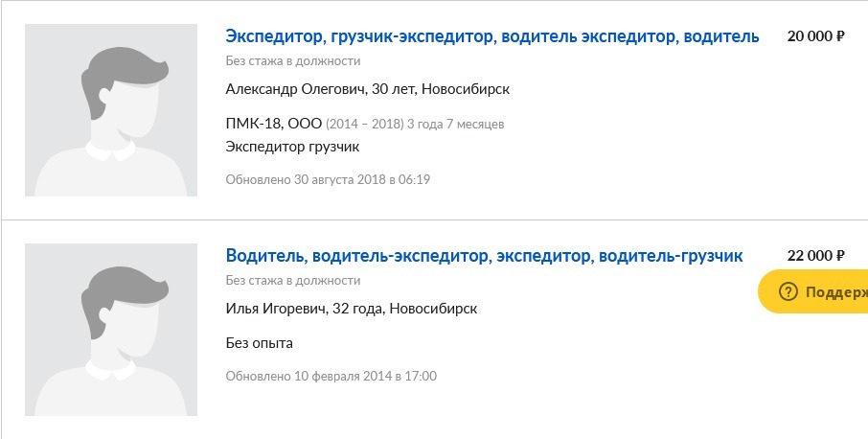Click the Без опыта label
868x439 pixels.
[x=259, y=343]
